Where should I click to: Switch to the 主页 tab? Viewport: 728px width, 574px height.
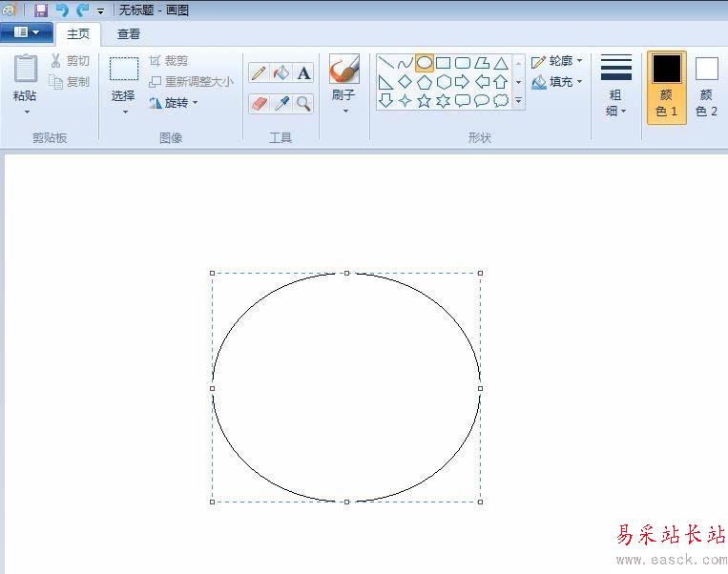coord(78,34)
